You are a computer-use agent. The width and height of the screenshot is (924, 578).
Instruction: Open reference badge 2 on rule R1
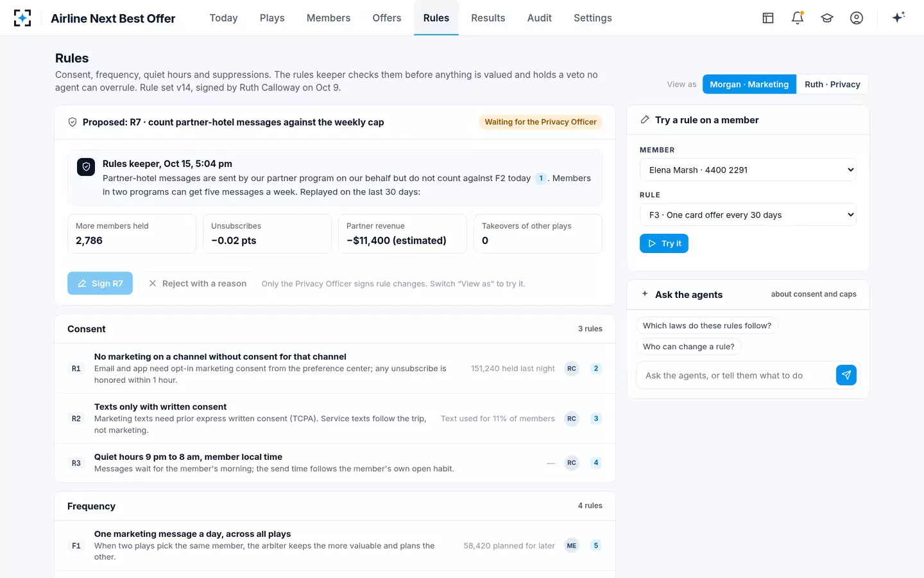pyautogui.click(x=596, y=369)
